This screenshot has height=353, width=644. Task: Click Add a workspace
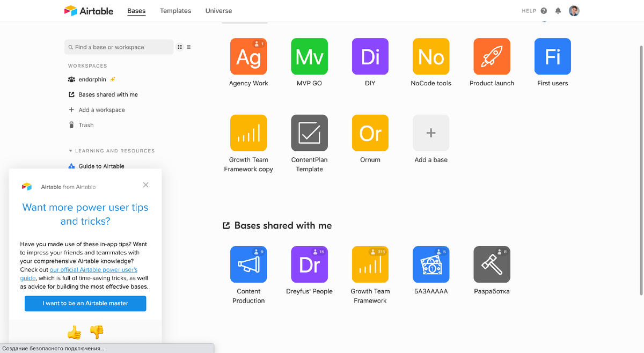tap(97, 110)
